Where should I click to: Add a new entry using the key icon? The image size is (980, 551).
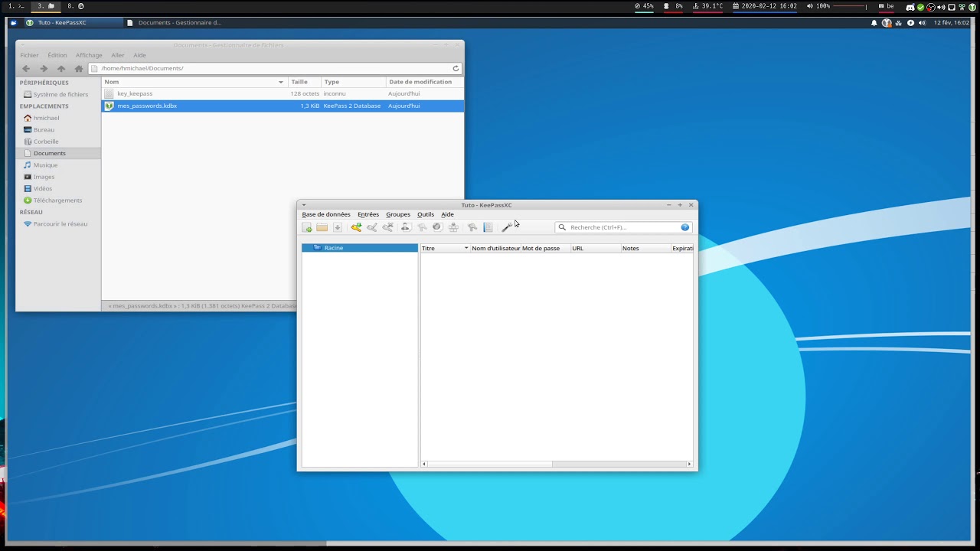coord(356,227)
